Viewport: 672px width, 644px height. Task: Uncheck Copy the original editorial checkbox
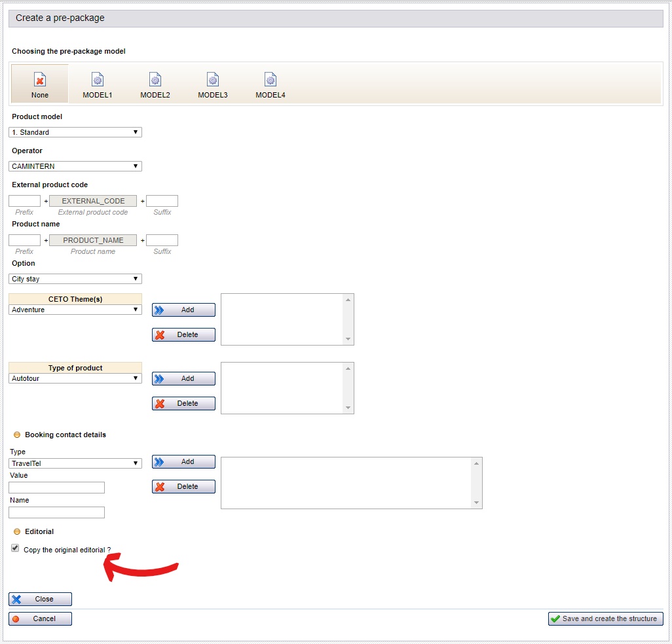tap(15, 548)
